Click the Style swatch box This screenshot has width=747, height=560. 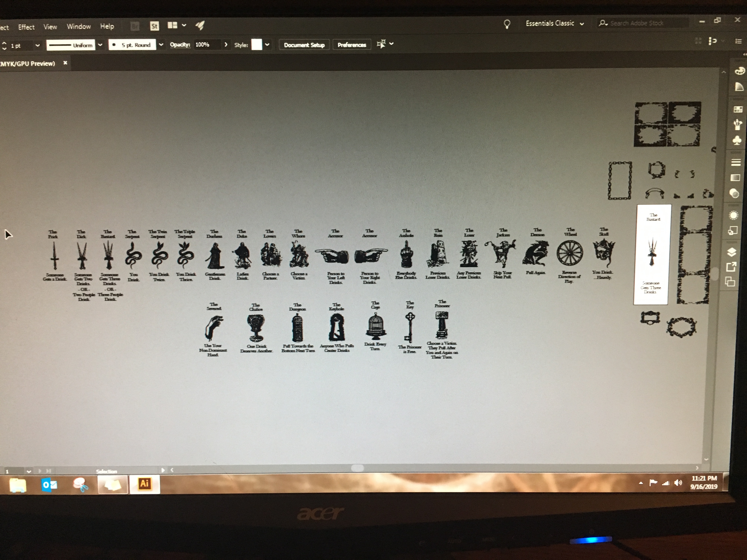(257, 45)
